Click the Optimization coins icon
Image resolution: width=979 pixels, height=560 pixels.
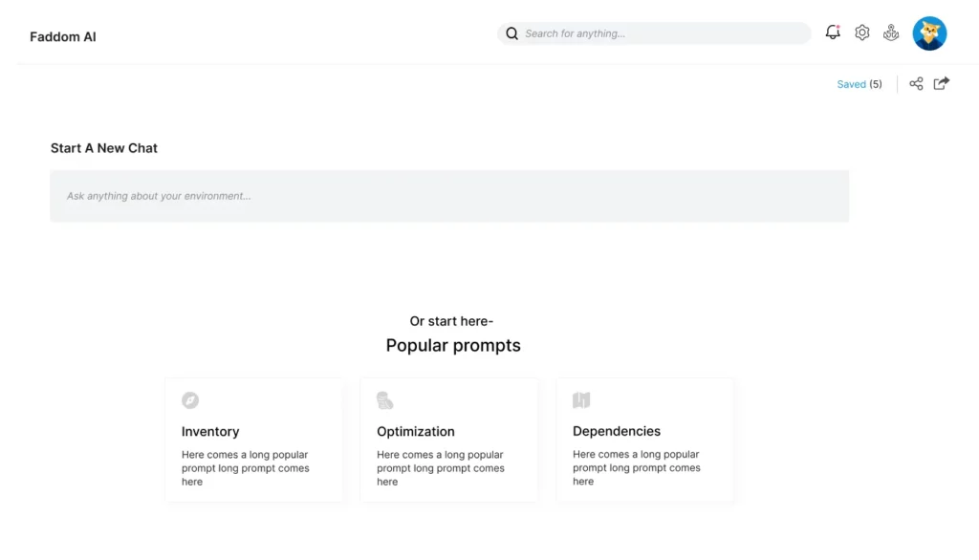tap(385, 399)
